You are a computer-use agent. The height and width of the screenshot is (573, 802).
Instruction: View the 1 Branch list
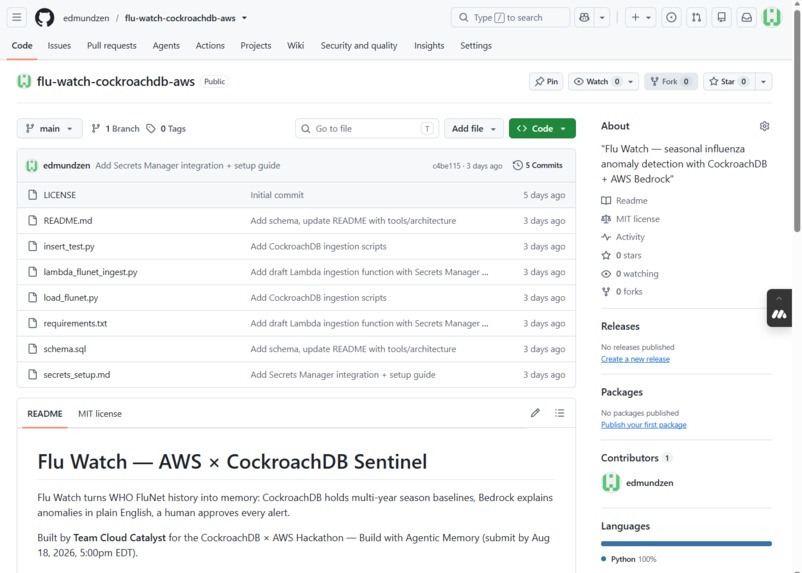click(x=115, y=128)
